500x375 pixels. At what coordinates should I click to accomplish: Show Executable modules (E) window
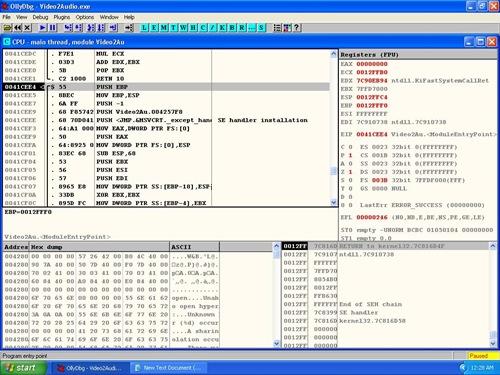154,28
